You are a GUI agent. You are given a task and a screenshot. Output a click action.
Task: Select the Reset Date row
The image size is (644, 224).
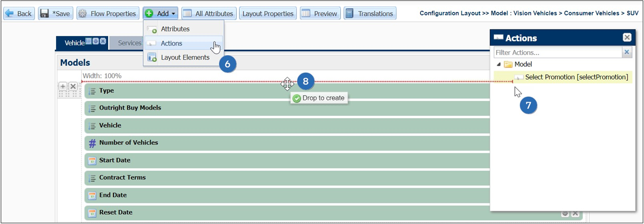click(333, 213)
